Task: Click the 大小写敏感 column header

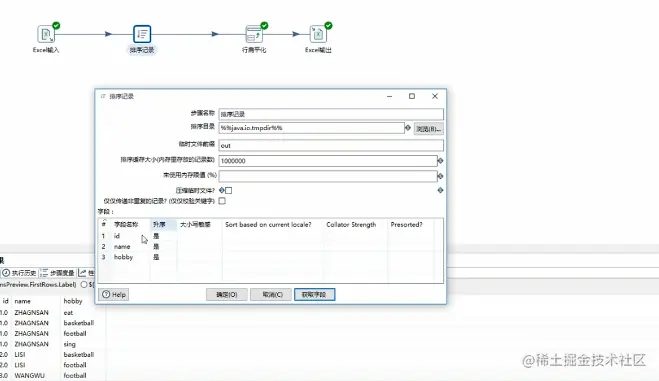Action: [195, 224]
